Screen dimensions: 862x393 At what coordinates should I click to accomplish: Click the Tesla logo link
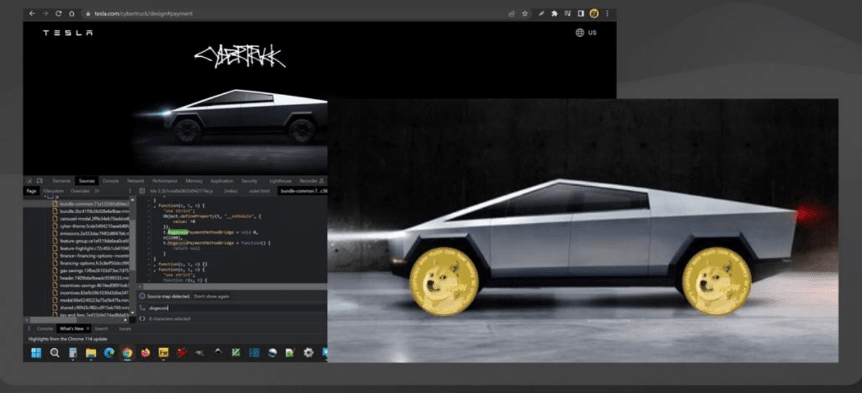pyautogui.click(x=68, y=32)
